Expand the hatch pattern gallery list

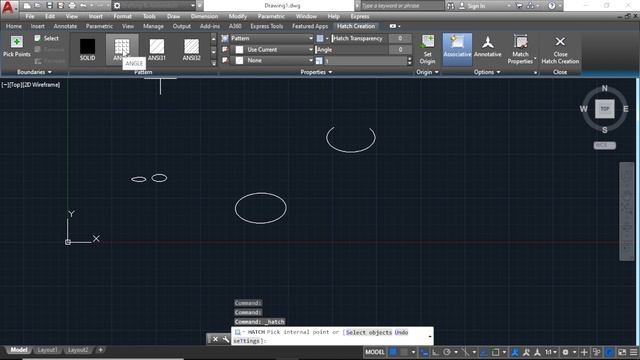point(213,63)
